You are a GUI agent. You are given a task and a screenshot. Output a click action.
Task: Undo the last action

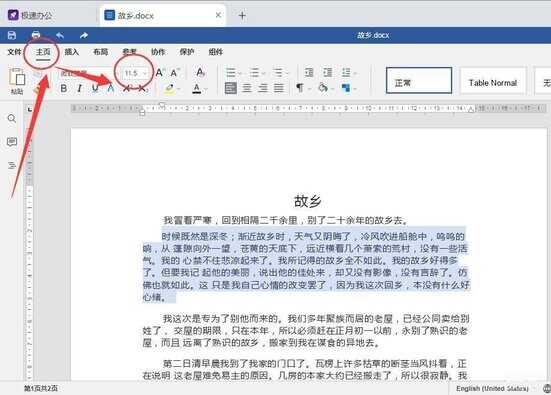pos(60,35)
